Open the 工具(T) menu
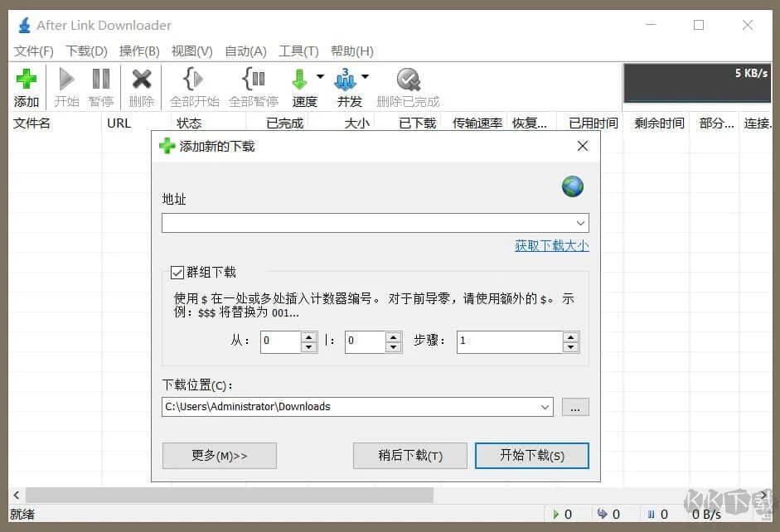The width and height of the screenshot is (780, 532). click(298, 51)
